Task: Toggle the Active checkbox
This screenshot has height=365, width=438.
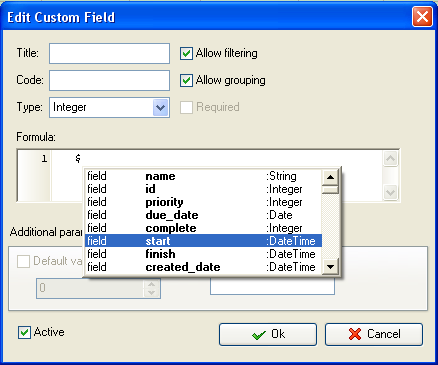Action: 24,332
